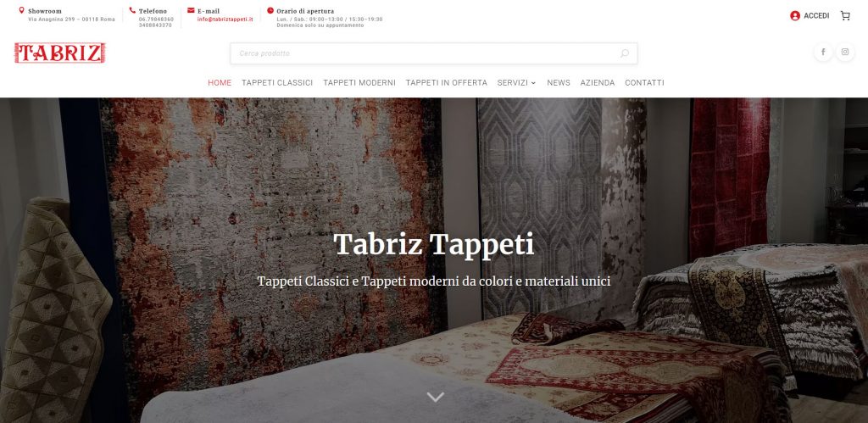Viewport: 868px width, 423px height.
Task: Click the ACCEDI login link
Action: point(816,15)
